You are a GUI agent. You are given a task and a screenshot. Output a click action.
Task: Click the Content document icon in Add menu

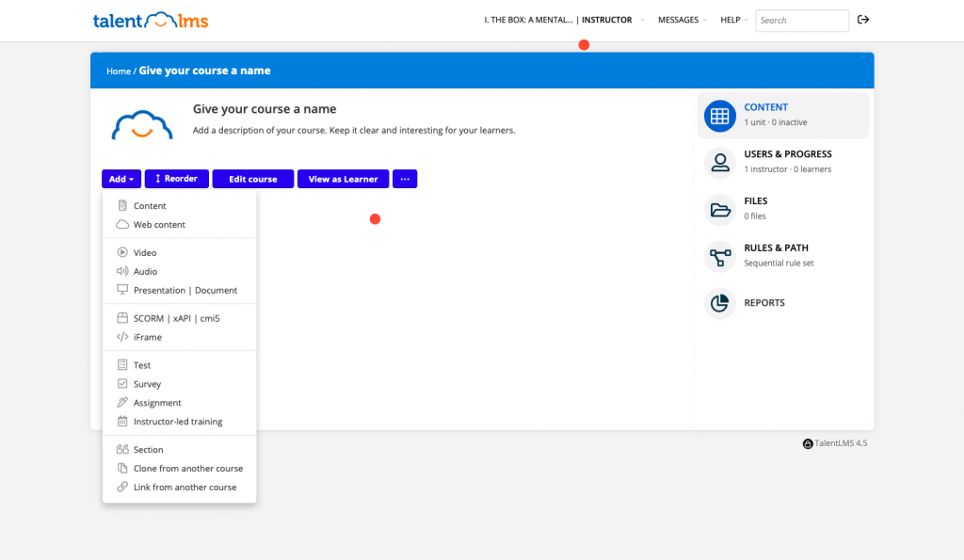[x=122, y=205]
